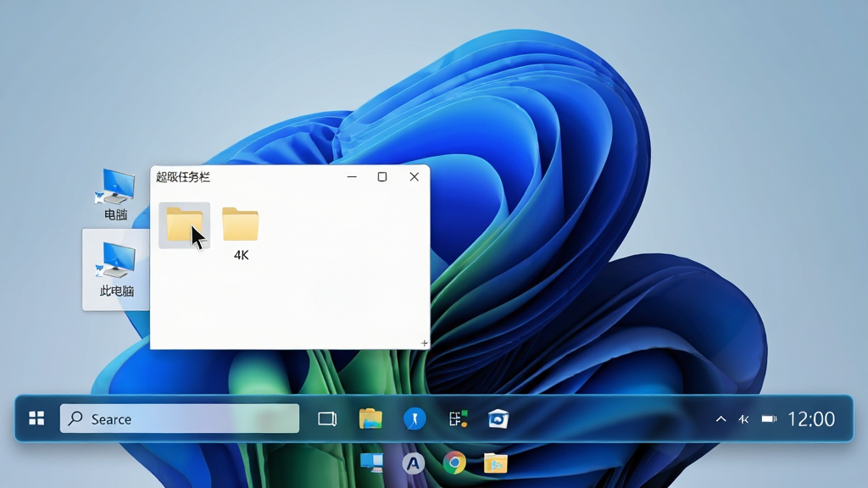868x488 pixels.
Task: Launch File Explorer from the taskbar
Action: point(370,419)
